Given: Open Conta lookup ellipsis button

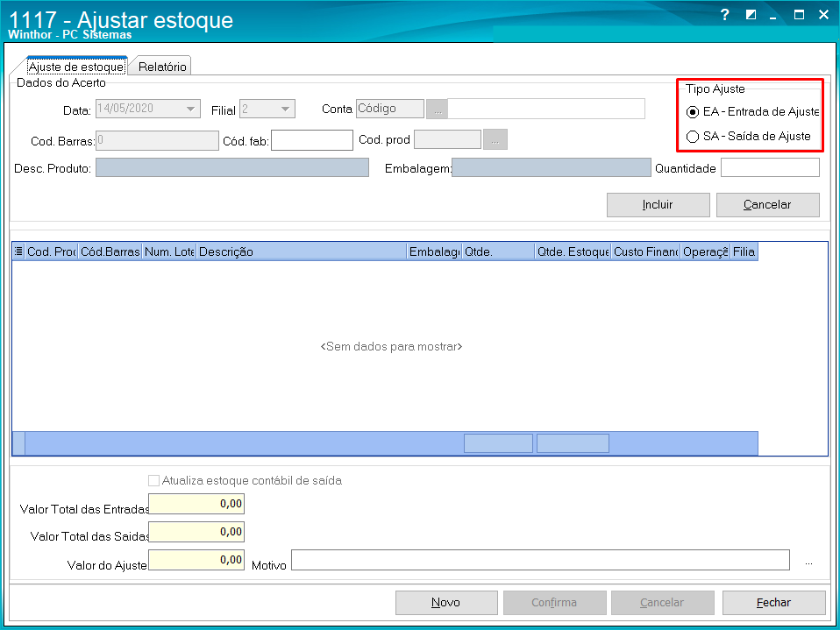Looking at the screenshot, I should pyautogui.click(x=438, y=110).
